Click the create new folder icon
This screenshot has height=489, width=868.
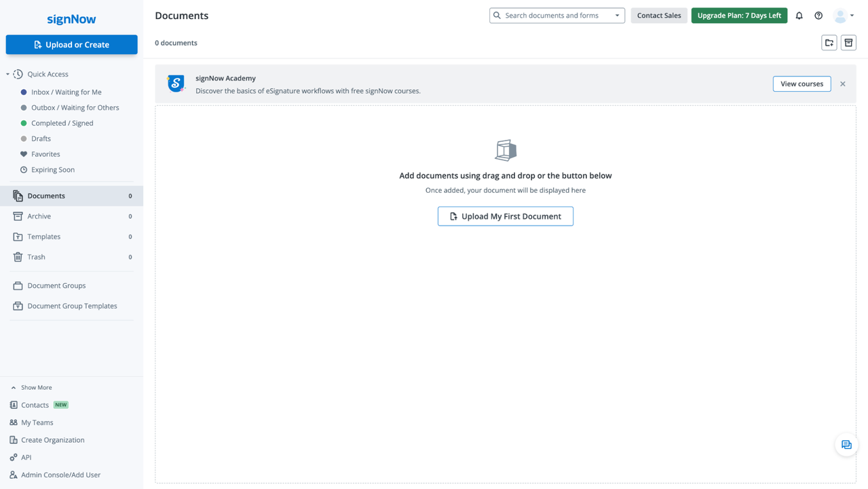[x=829, y=43]
